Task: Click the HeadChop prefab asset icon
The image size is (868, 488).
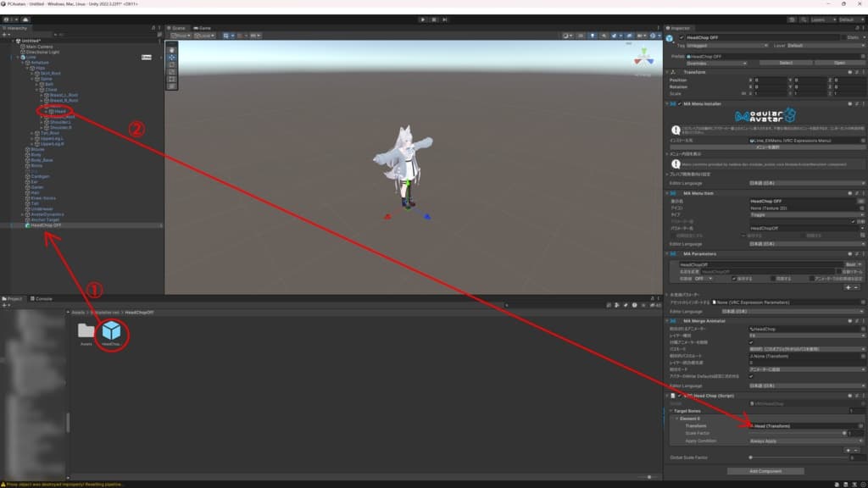Action: 111,333
